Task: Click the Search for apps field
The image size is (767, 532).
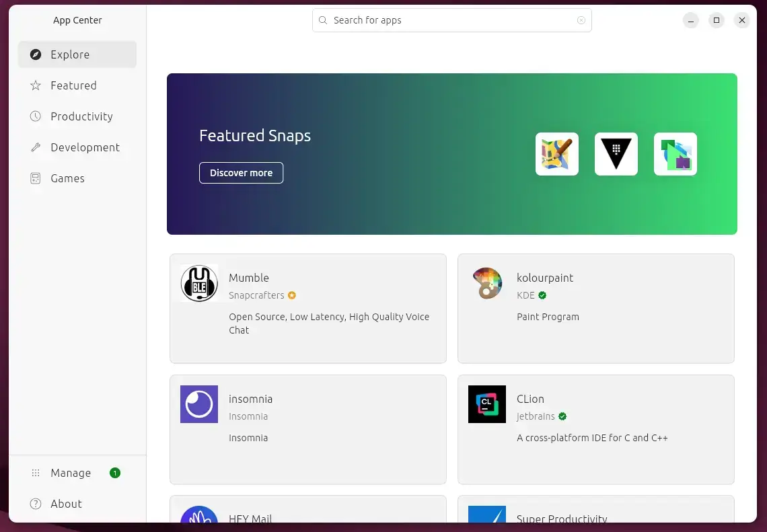Action: tap(451, 20)
